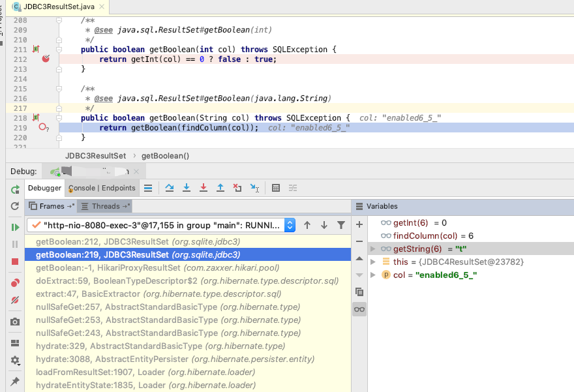Click the Update Running Application icon
The image size is (574, 392).
point(15,206)
